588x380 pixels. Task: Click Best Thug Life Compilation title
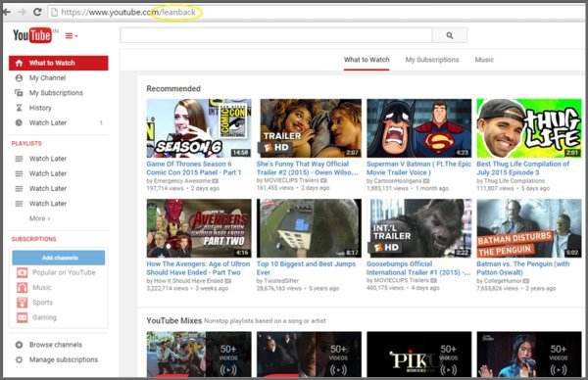(522, 168)
